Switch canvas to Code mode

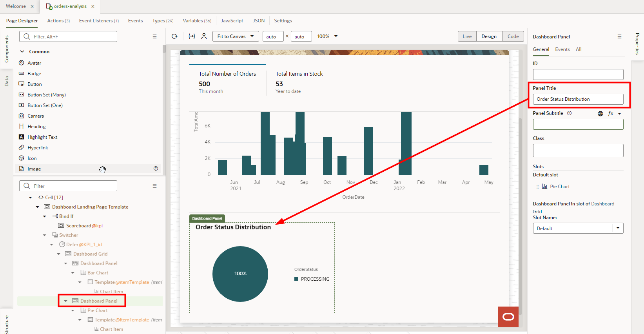[x=513, y=36]
